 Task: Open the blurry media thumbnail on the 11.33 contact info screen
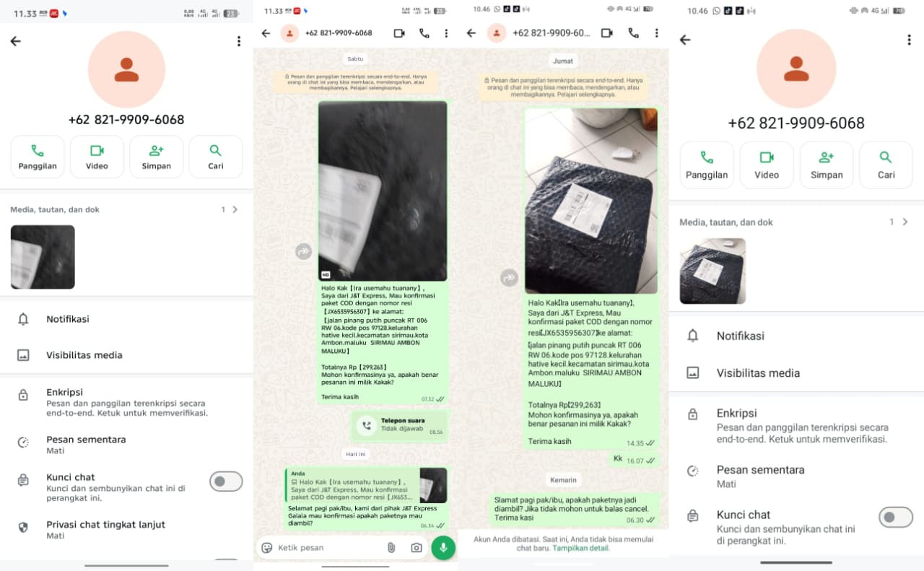(43, 257)
